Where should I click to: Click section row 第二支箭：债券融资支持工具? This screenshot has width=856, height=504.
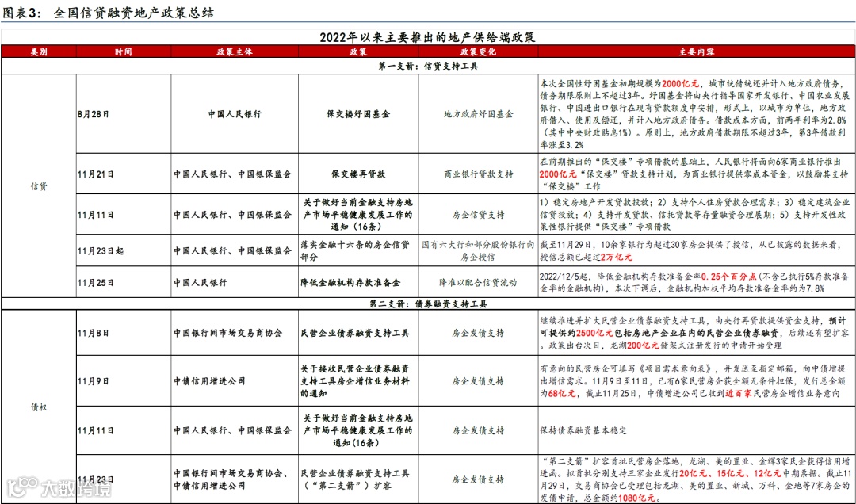tap(428, 304)
